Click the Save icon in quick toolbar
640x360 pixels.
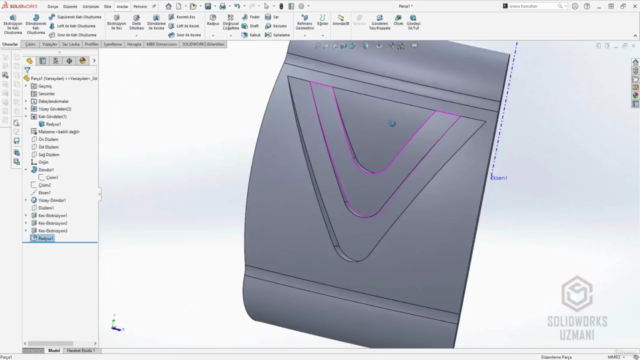coord(208,7)
